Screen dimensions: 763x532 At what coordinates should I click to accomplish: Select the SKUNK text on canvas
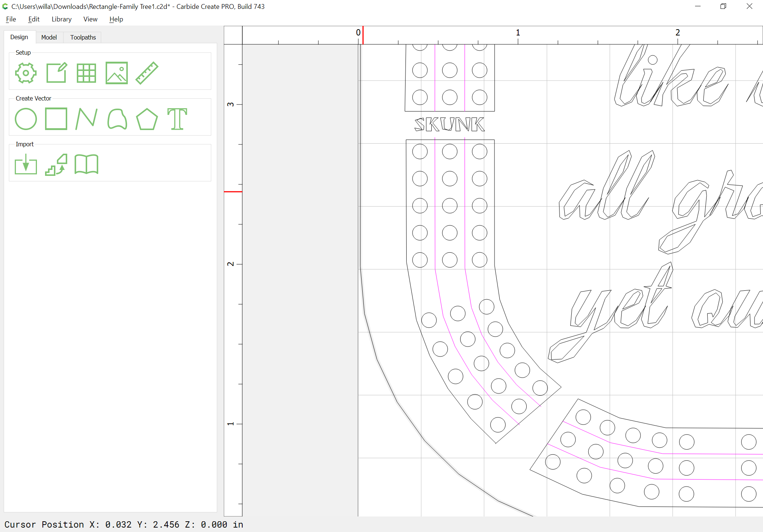click(x=449, y=125)
